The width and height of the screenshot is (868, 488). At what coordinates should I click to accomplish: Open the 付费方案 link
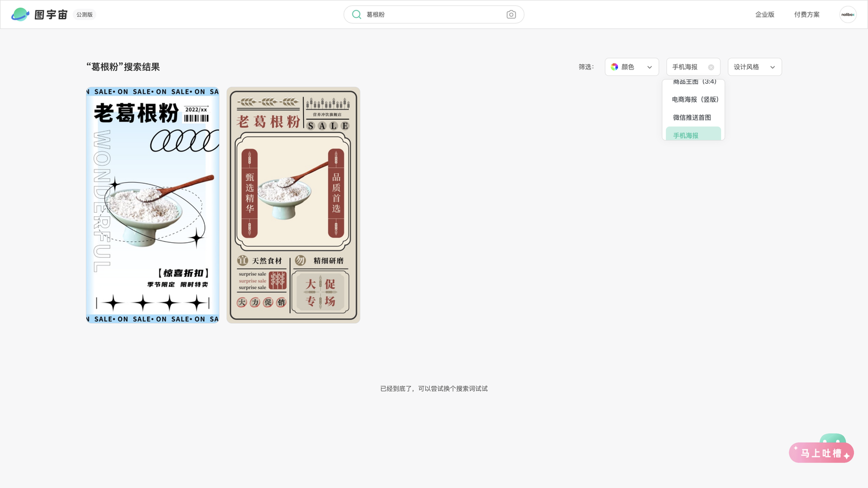click(807, 14)
